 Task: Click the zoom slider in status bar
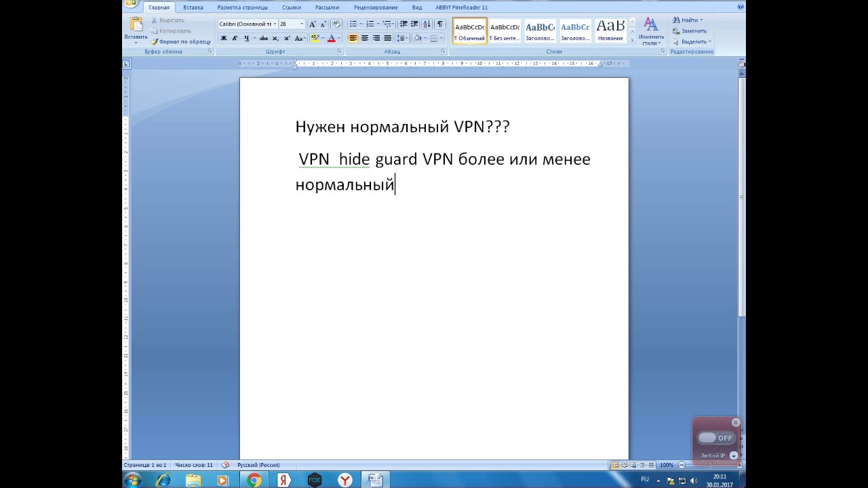pos(710,465)
